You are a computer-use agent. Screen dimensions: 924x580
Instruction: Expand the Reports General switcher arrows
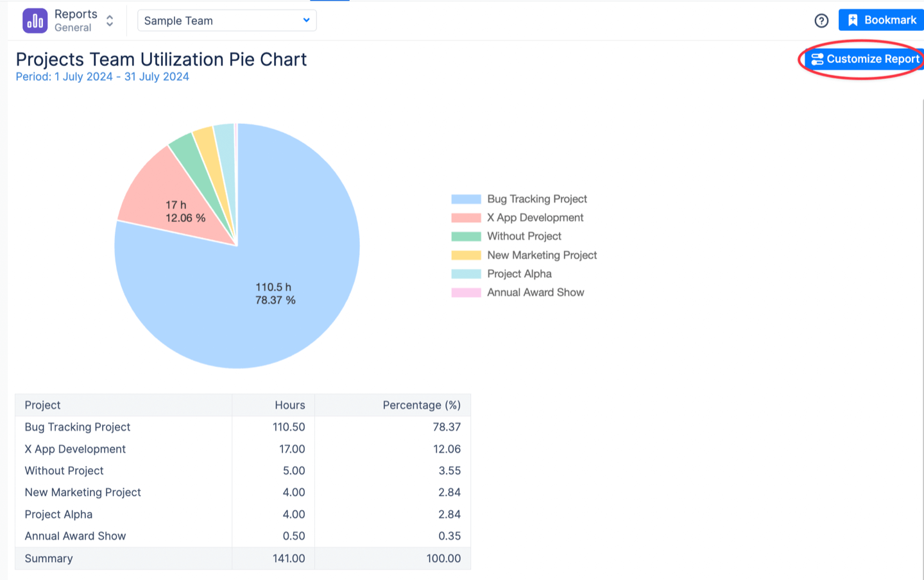pyautogui.click(x=110, y=21)
